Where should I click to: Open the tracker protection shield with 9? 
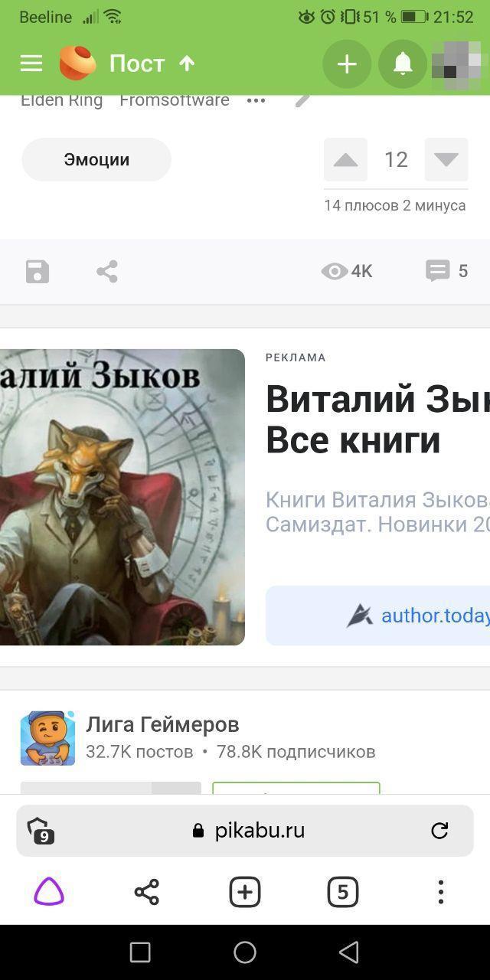click(40, 831)
